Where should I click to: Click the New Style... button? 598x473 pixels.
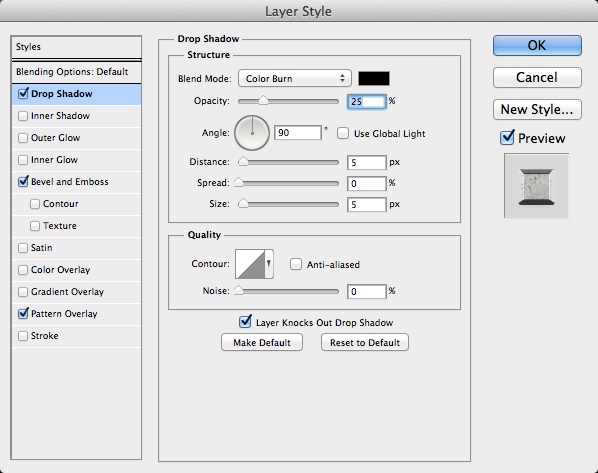point(537,109)
